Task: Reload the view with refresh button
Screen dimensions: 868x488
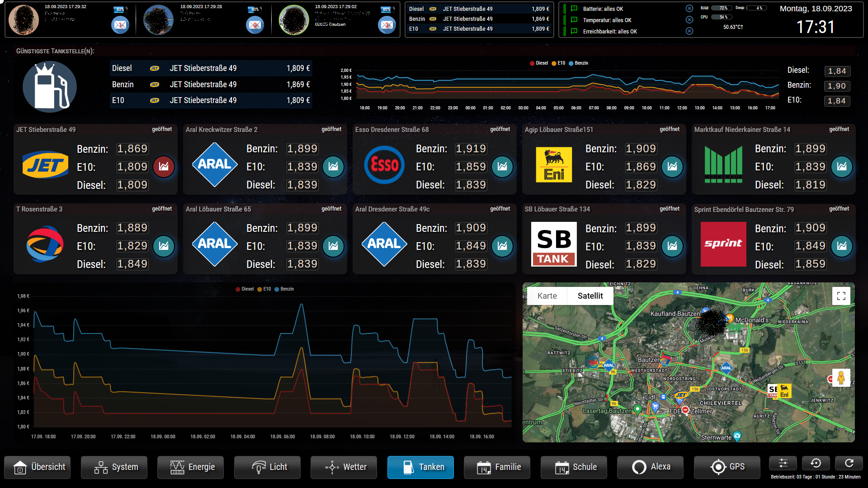Action: point(849,463)
